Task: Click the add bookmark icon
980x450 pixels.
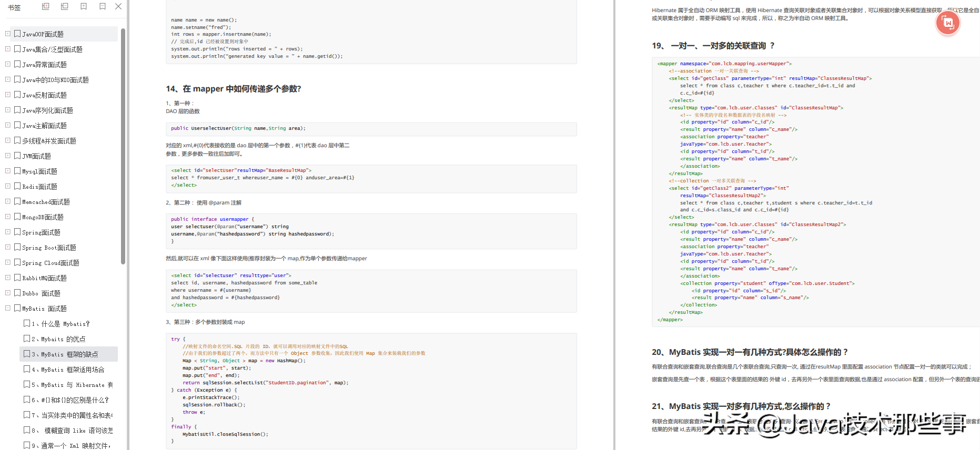Action: click(84, 6)
